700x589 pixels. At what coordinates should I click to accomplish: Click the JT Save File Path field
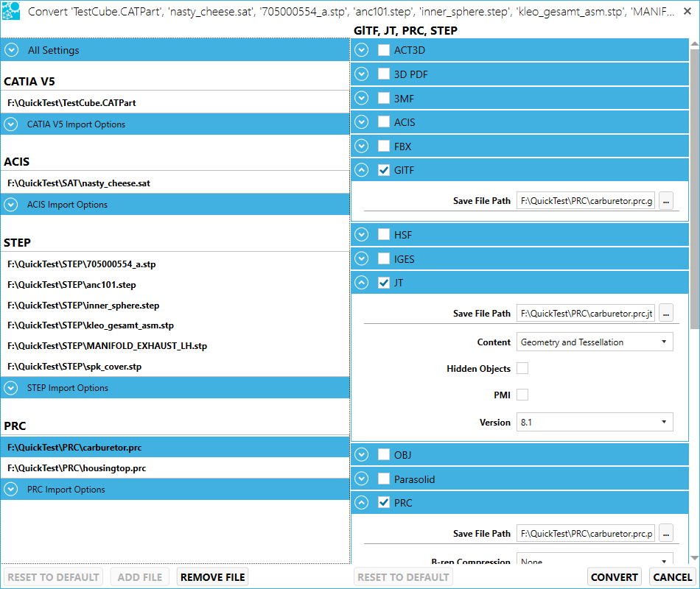(586, 313)
